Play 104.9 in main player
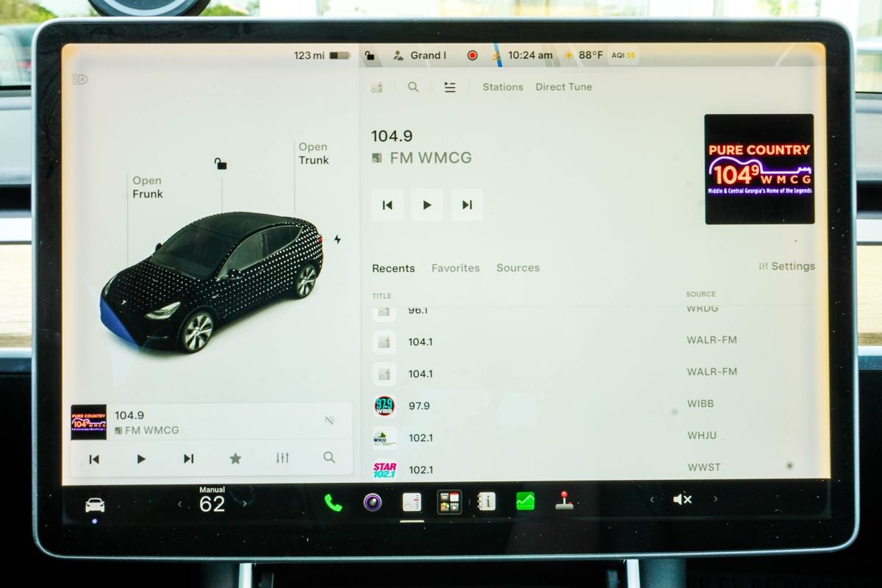 (427, 205)
